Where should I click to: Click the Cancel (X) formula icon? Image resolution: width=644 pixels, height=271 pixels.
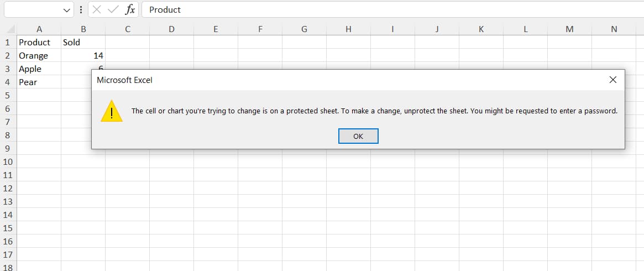(97, 10)
